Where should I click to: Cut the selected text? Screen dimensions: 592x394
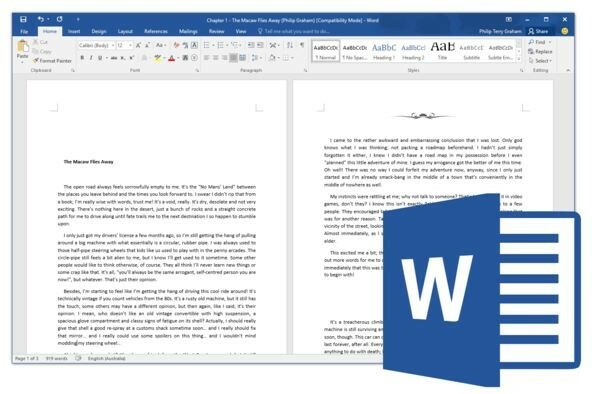click(x=40, y=42)
